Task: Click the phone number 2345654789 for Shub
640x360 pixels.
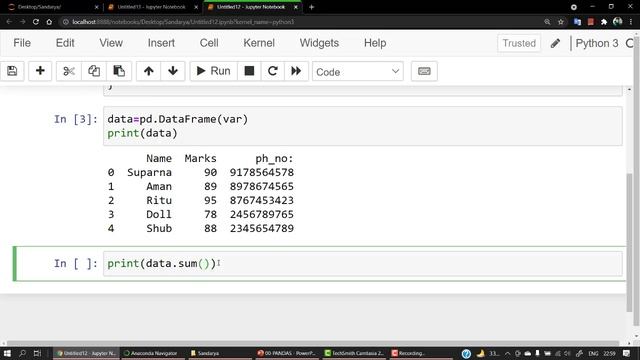Action: coord(262,229)
